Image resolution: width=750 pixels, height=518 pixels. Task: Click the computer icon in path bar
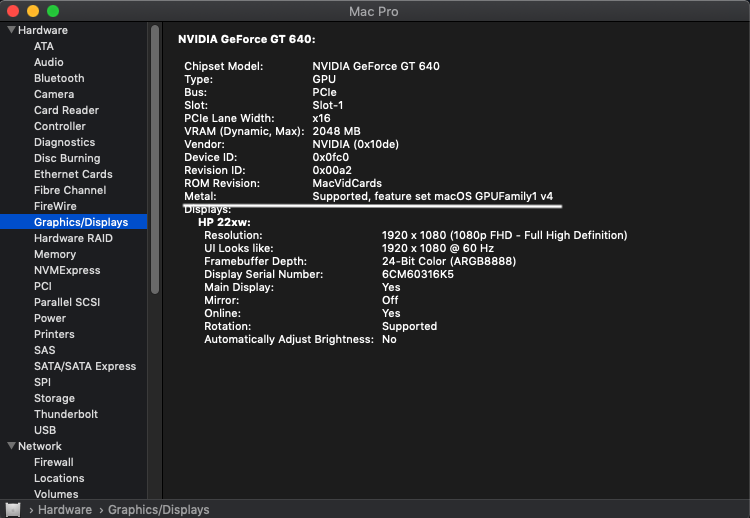13,509
